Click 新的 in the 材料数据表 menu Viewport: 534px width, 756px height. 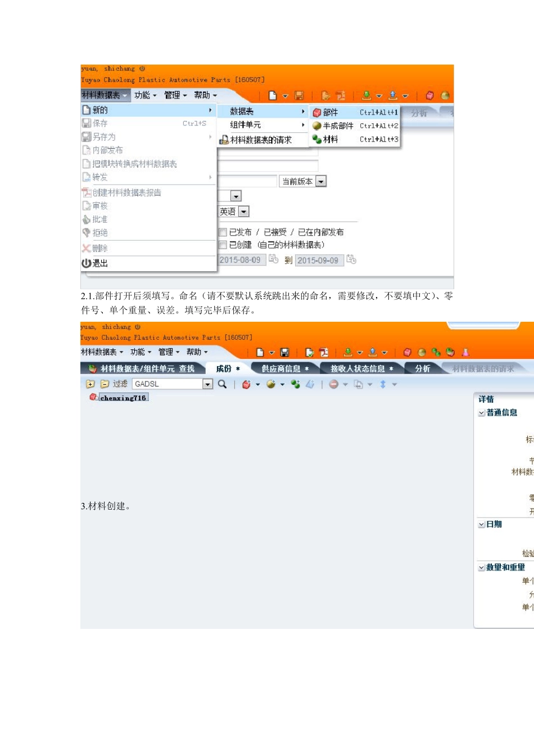tap(148, 110)
